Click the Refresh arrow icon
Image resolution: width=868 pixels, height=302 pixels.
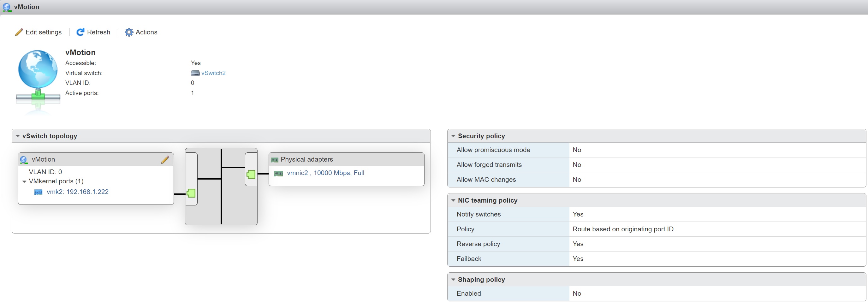pos(80,33)
